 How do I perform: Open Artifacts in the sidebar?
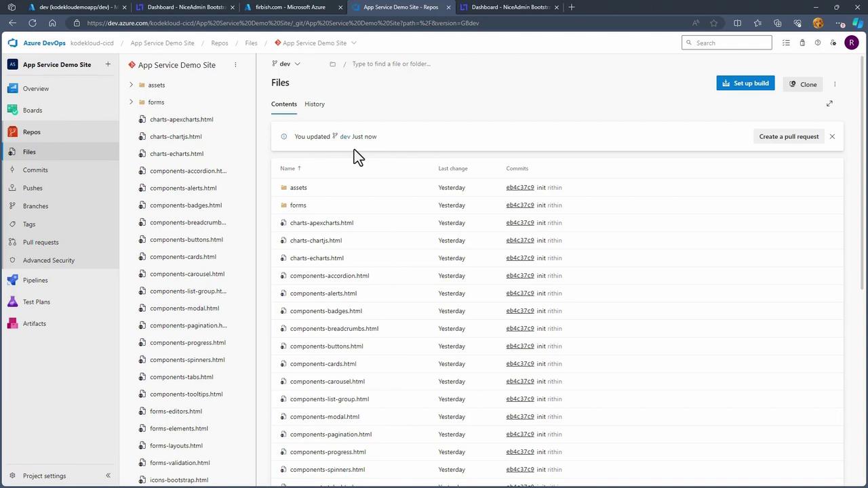(x=34, y=323)
